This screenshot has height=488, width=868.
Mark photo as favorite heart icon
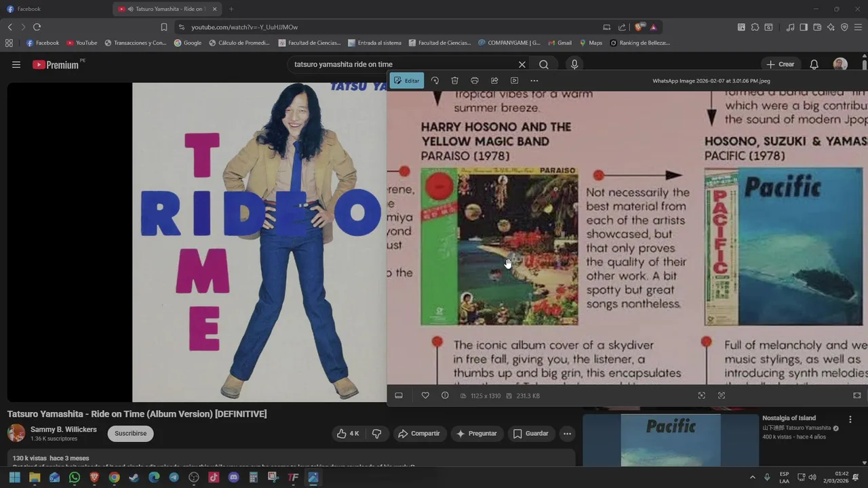coord(425,396)
